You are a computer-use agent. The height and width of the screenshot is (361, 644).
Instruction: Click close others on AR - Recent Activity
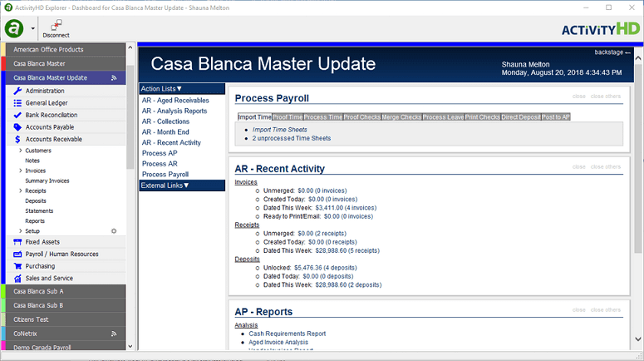tap(606, 167)
